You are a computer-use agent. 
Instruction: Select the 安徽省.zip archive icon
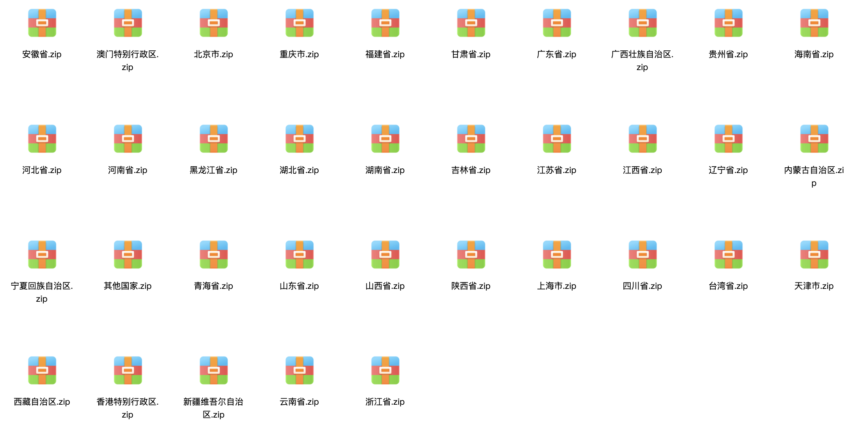(42, 23)
